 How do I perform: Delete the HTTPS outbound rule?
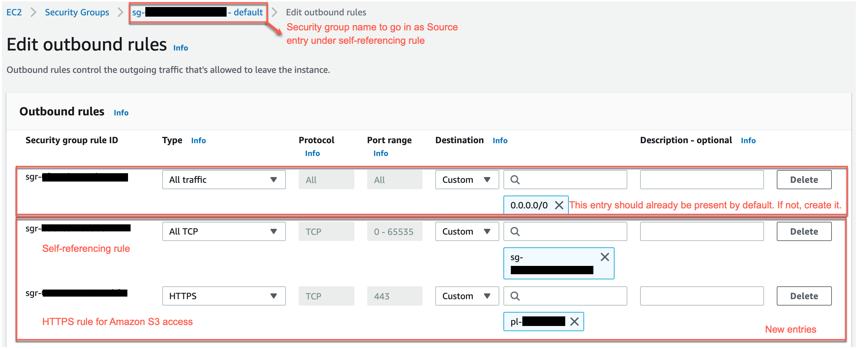804,296
